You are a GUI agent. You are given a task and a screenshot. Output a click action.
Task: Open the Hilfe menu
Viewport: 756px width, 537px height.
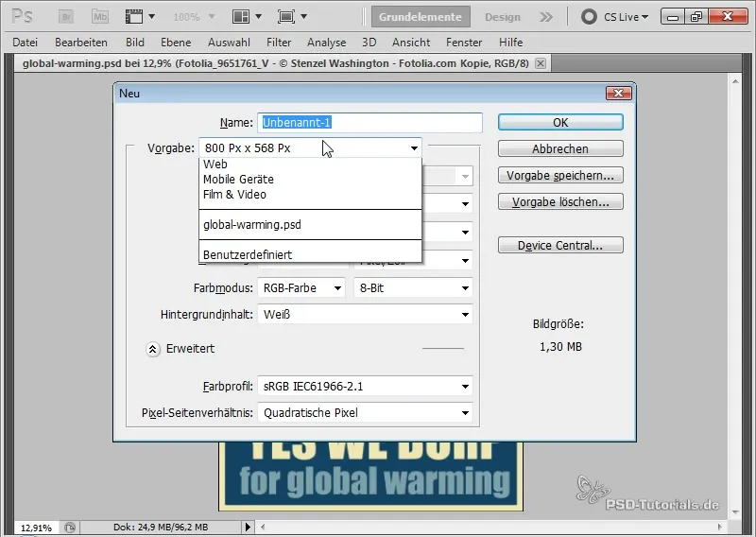coord(510,43)
